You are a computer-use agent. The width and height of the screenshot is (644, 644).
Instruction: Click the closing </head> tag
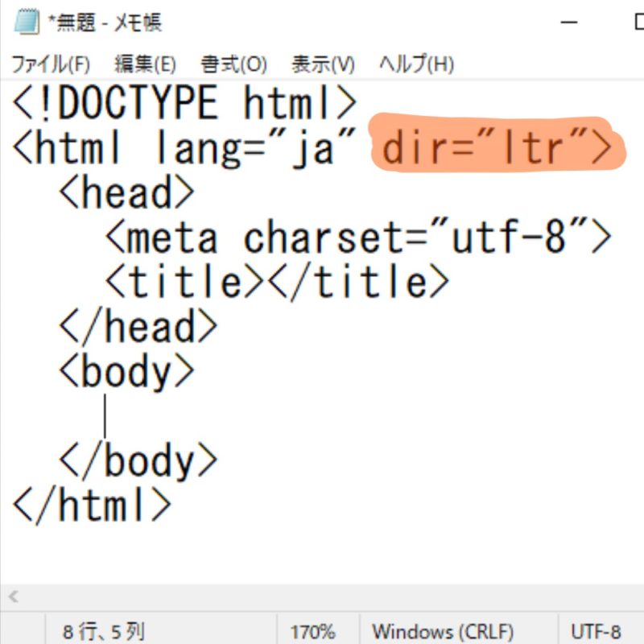coord(138,327)
